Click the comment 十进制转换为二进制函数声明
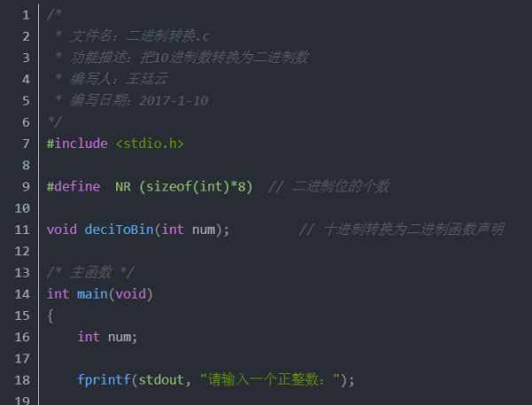 [402, 230]
